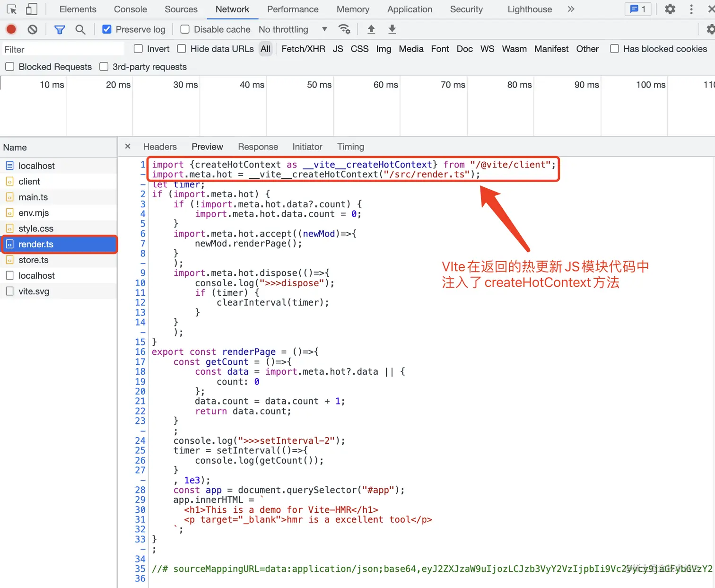This screenshot has height=588, width=715.
Task: Check Blocked Requests checkbox
Action: tap(9, 67)
